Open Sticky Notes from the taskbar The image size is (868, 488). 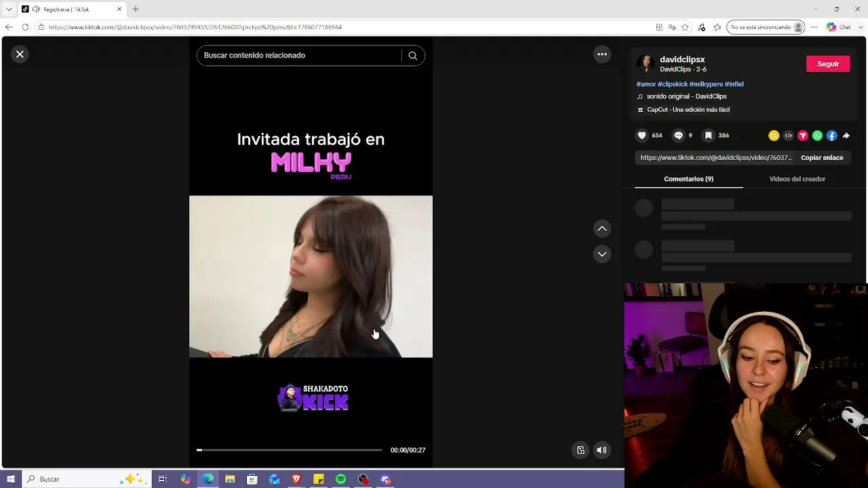point(319,479)
